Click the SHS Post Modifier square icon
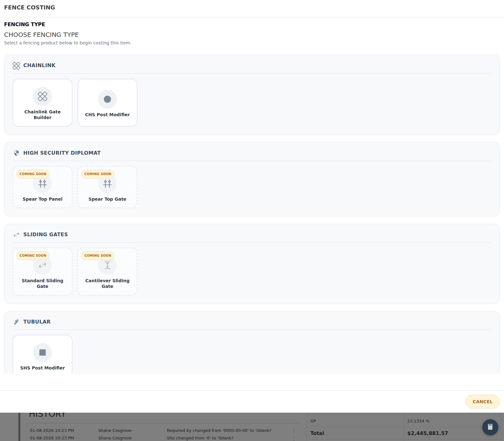 click(x=43, y=352)
